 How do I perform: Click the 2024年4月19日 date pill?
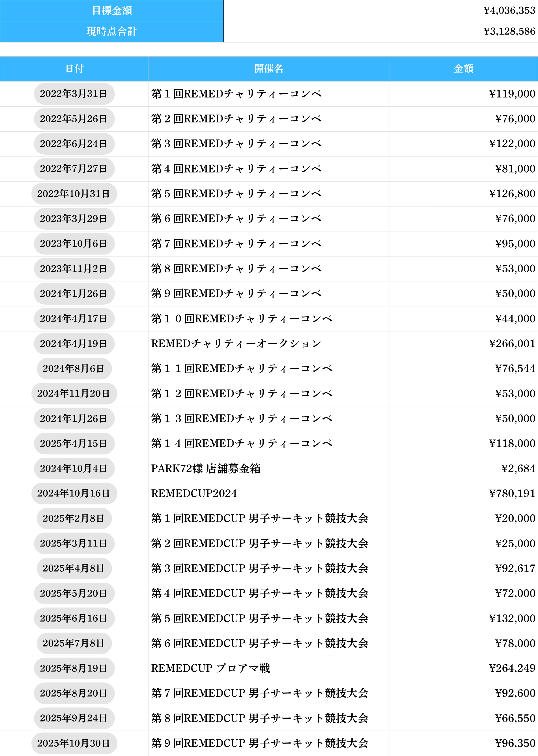click(x=74, y=344)
